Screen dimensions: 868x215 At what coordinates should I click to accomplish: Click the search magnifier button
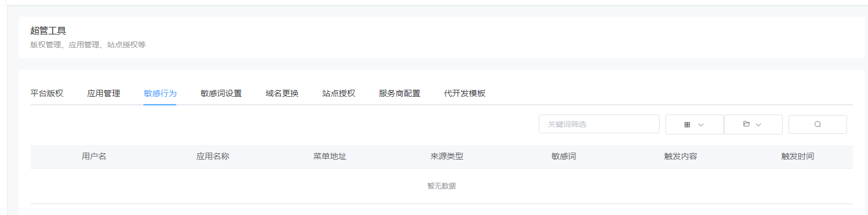pos(818,124)
